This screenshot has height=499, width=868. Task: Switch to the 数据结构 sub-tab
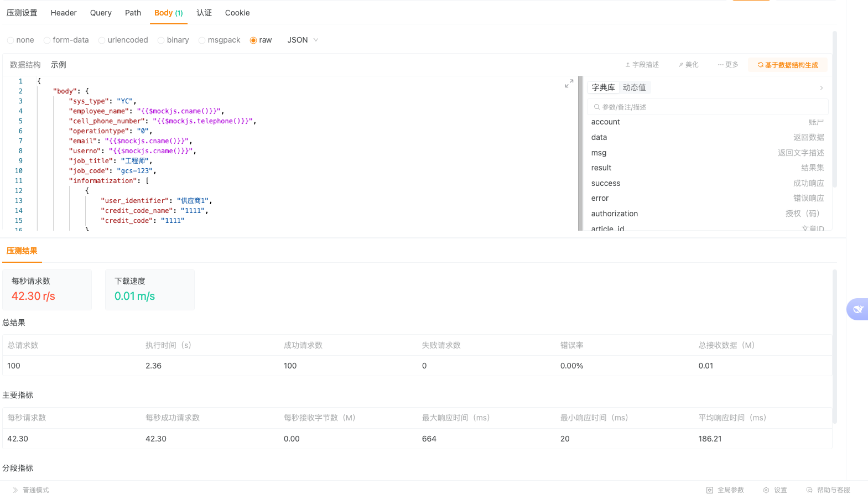click(25, 65)
